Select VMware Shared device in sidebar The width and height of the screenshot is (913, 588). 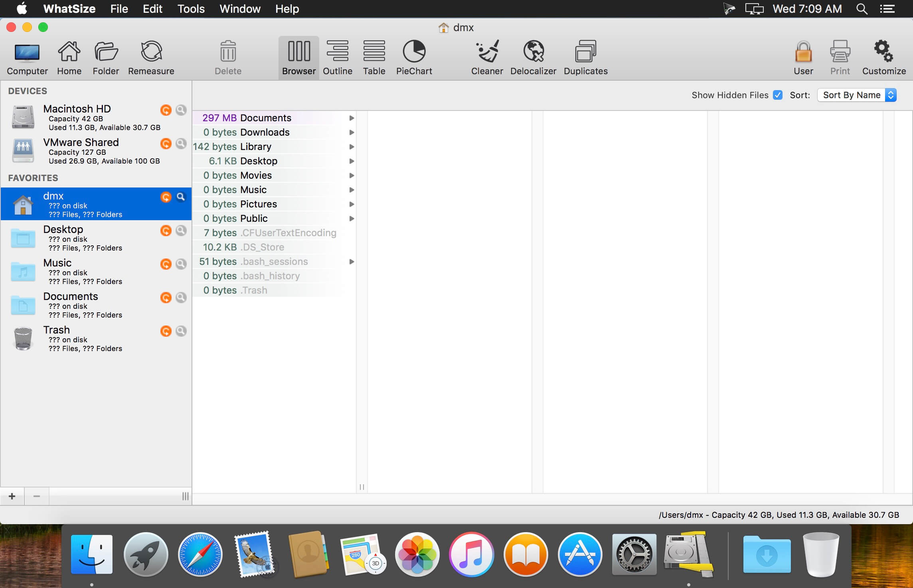tap(96, 151)
